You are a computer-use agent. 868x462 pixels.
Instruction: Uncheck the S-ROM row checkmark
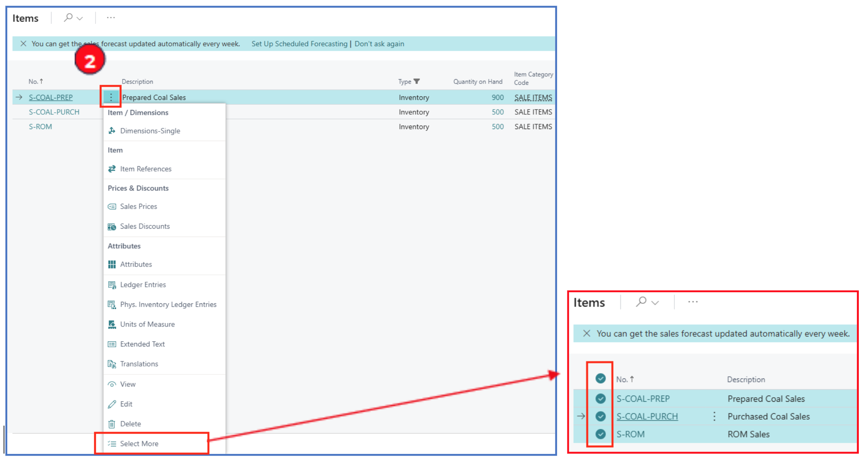click(600, 434)
